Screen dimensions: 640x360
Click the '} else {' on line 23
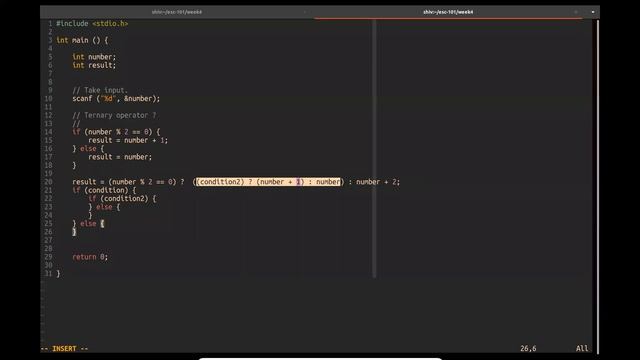tap(104, 207)
